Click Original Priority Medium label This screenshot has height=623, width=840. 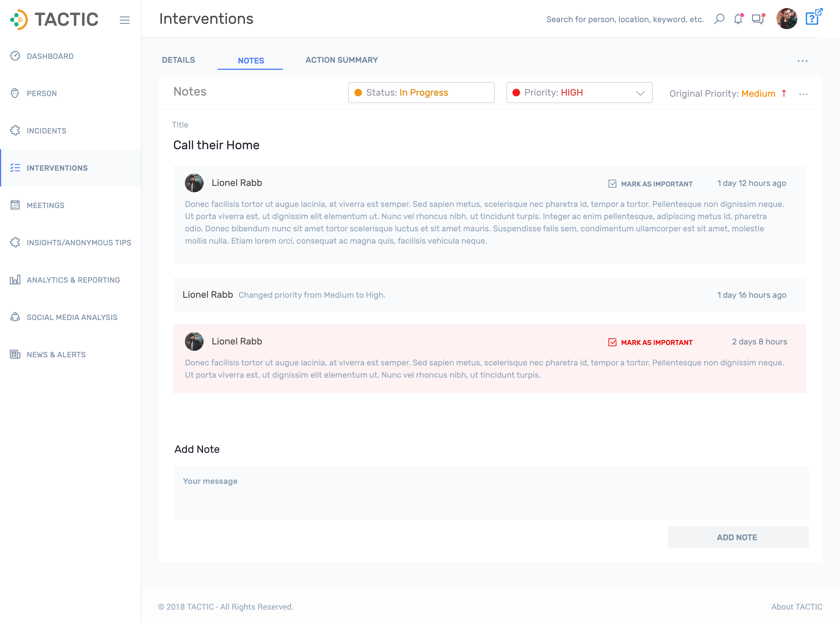(722, 93)
